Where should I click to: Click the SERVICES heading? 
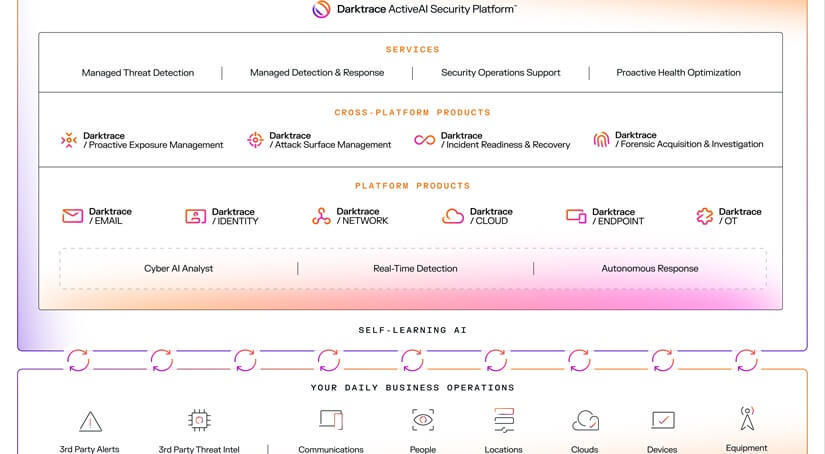(x=412, y=49)
